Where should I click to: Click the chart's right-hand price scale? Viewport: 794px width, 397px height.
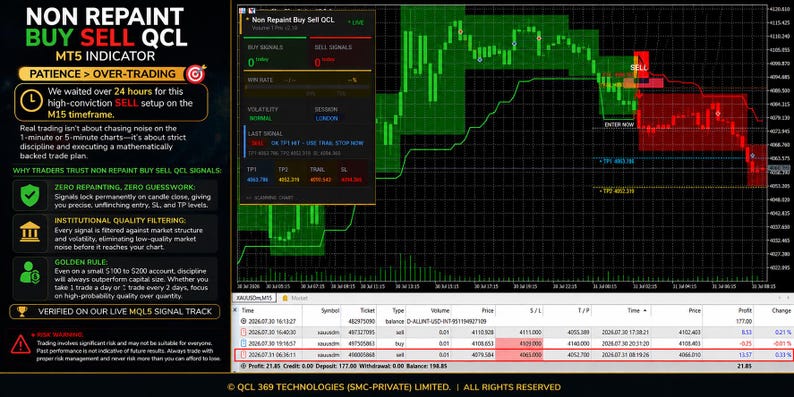779,144
